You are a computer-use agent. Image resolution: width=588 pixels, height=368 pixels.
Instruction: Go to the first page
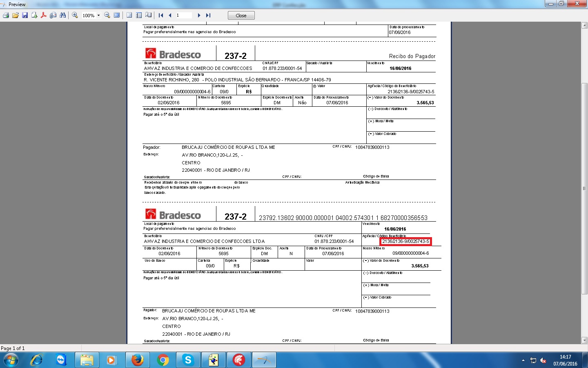(x=161, y=15)
